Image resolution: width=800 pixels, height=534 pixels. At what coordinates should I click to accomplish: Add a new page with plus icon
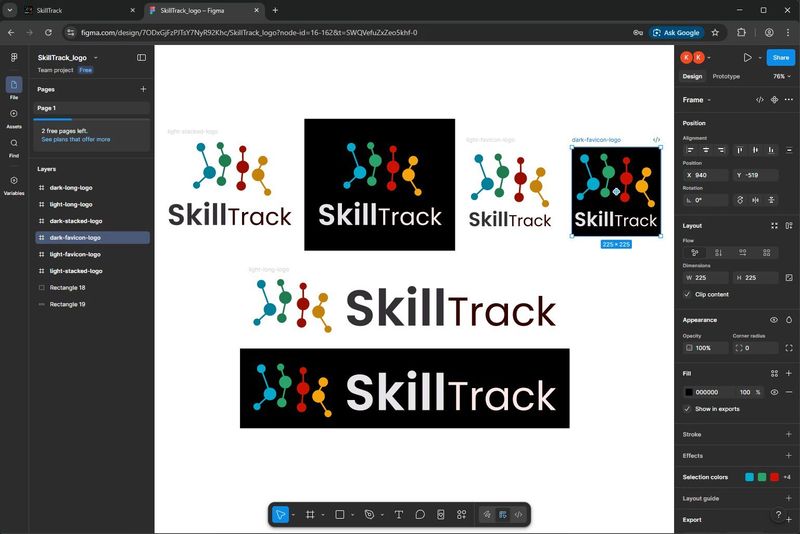point(143,89)
